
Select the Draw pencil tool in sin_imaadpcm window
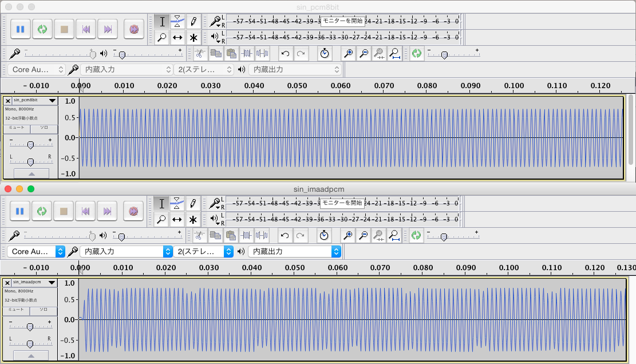pyautogui.click(x=193, y=204)
